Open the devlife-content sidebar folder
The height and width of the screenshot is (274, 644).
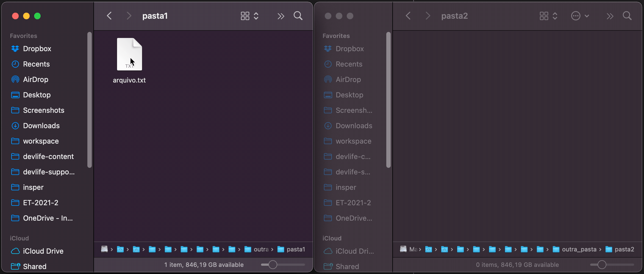click(48, 157)
